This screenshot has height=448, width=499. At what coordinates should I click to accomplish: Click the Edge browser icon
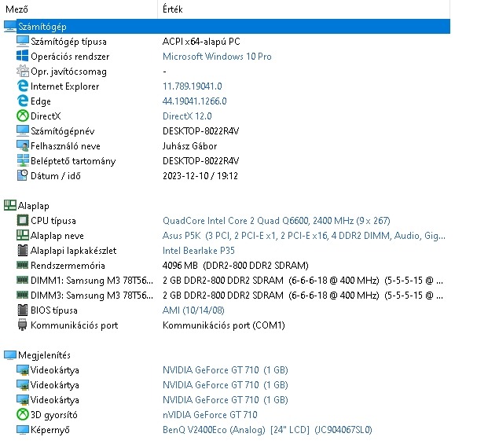(x=22, y=101)
